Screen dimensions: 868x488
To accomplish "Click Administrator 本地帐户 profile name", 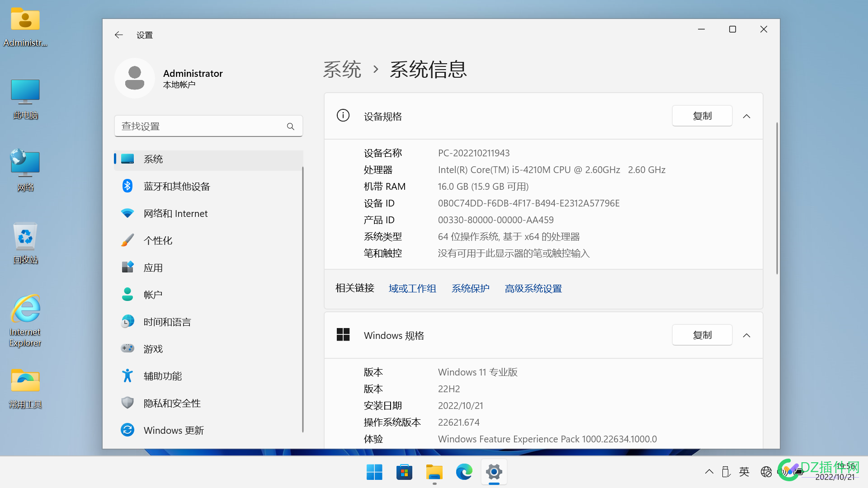I will point(193,79).
